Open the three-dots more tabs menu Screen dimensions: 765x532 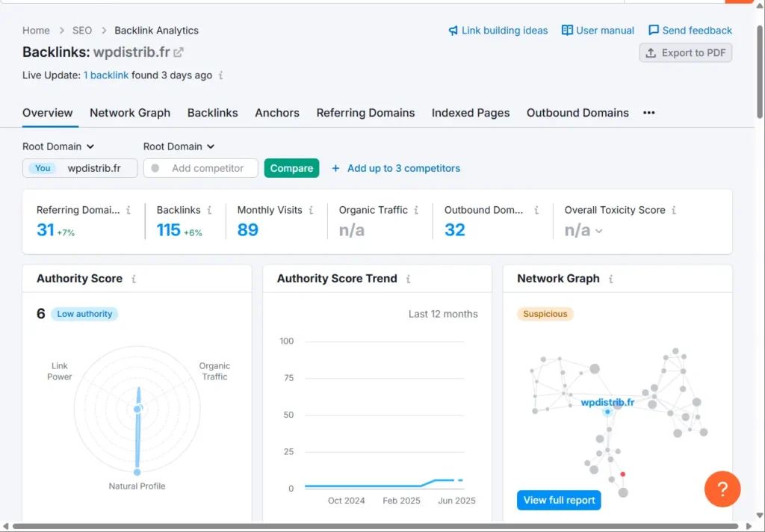pyautogui.click(x=649, y=113)
